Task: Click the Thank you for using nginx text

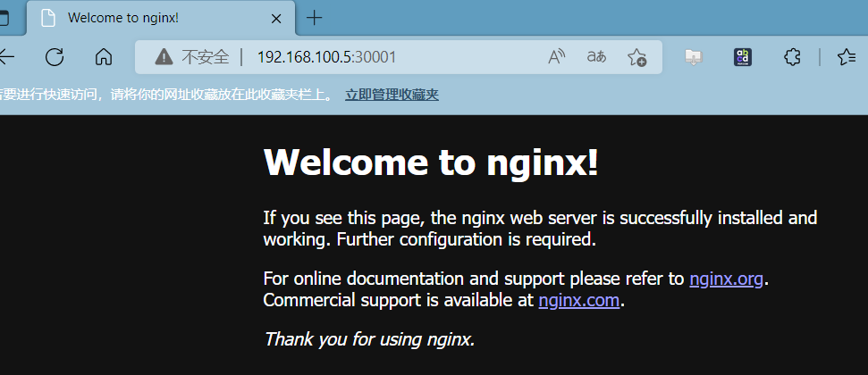Action: tap(369, 338)
